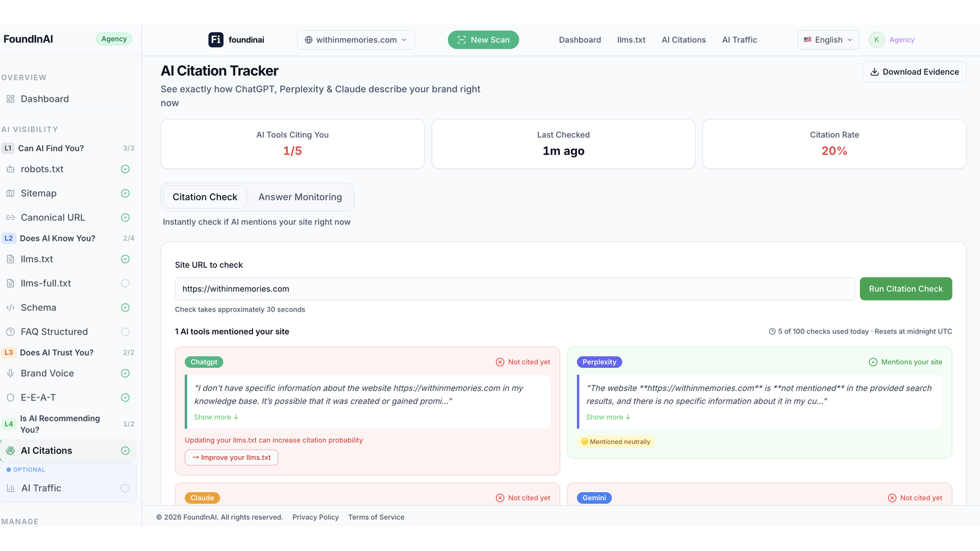Click the E-E-A-T shield icon
Image resolution: width=980 pixels, height=551 pixels.
coord(10,397)
